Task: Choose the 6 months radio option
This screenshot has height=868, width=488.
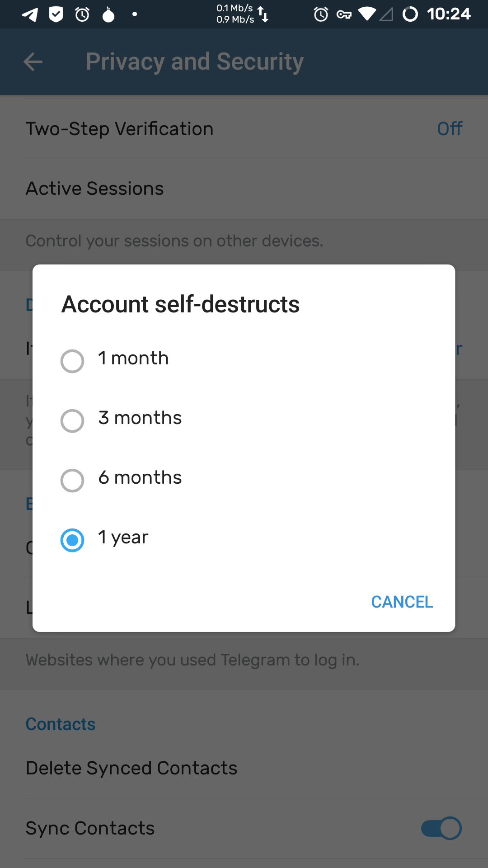Action: point(72,480)
